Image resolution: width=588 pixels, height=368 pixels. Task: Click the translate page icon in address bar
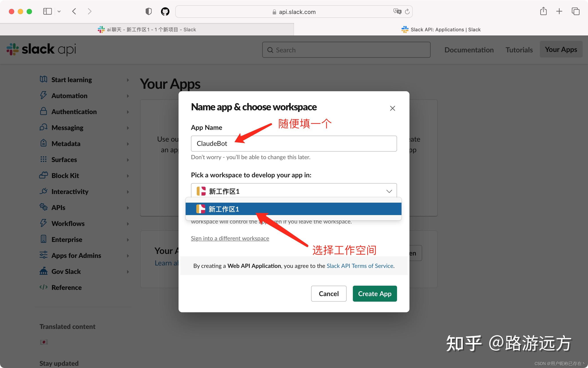(397, 12)
